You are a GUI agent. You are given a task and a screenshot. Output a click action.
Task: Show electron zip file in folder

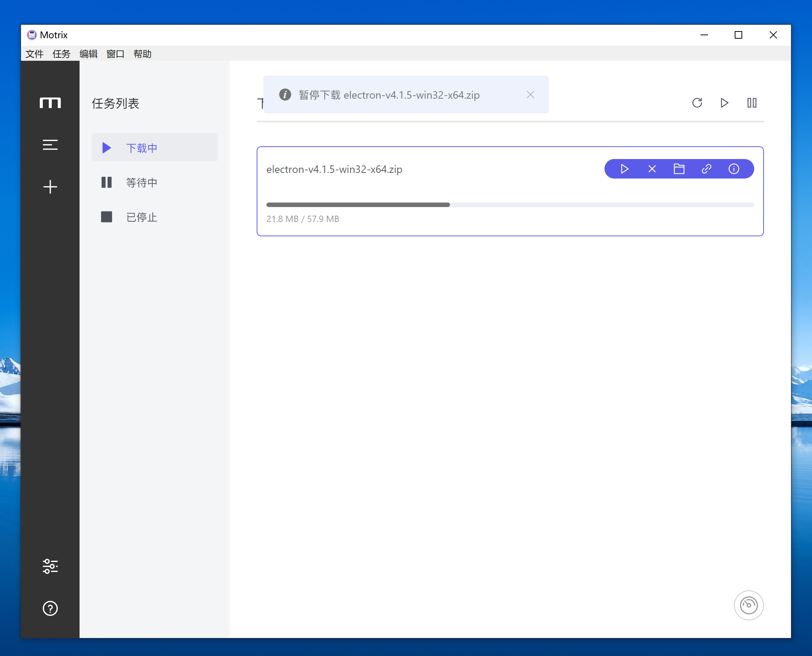pyautogui.click(x=679, y=169)
